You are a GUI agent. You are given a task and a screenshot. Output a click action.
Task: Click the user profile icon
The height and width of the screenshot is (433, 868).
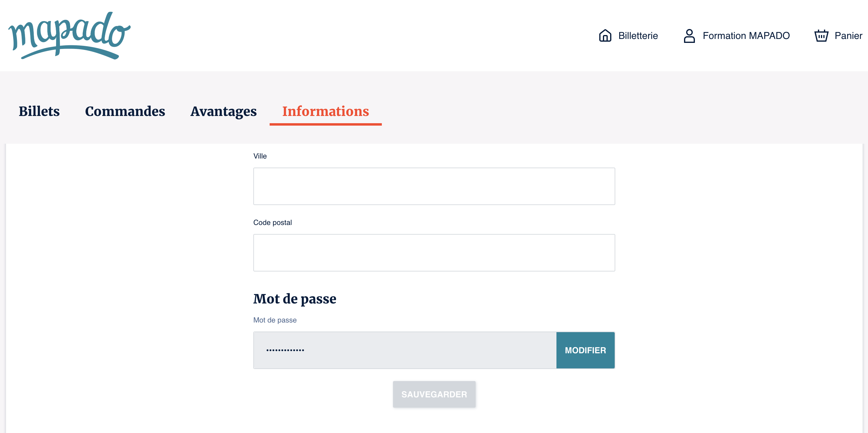tap(689, 36)
